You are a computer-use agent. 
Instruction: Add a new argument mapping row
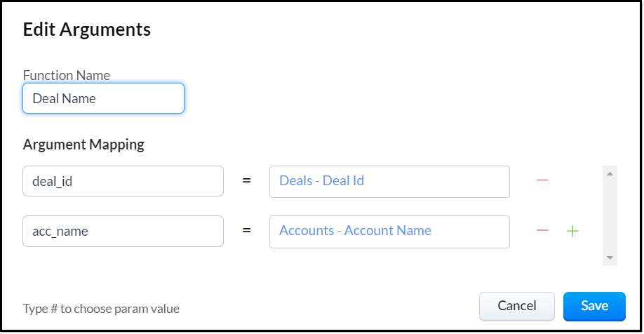click(572, 231)
